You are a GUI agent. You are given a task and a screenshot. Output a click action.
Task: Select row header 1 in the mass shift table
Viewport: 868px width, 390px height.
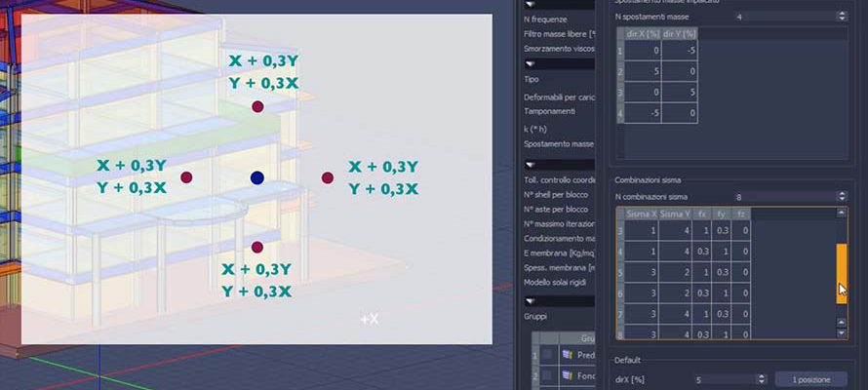[620, 51]
